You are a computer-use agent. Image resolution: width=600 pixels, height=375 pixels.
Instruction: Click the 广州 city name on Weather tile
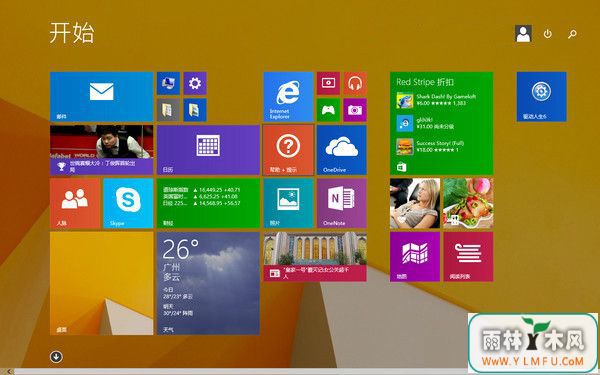click(171, 267)
